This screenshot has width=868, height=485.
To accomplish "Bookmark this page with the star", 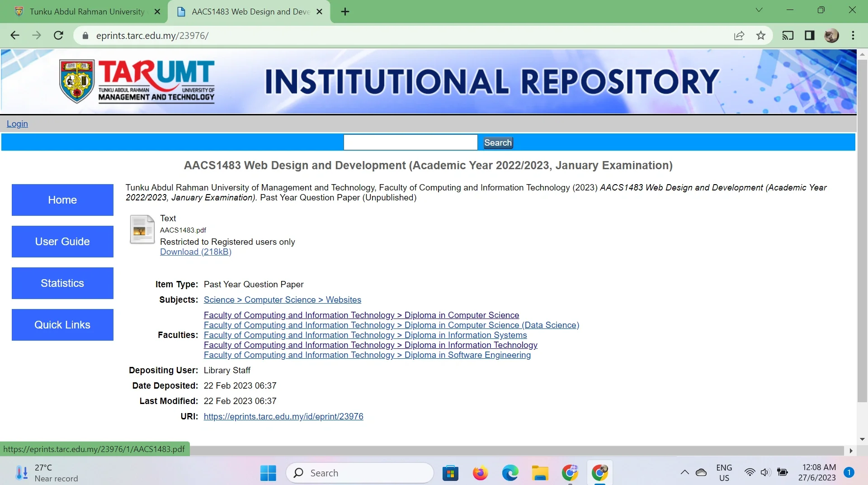I will [x=761, y=35].
